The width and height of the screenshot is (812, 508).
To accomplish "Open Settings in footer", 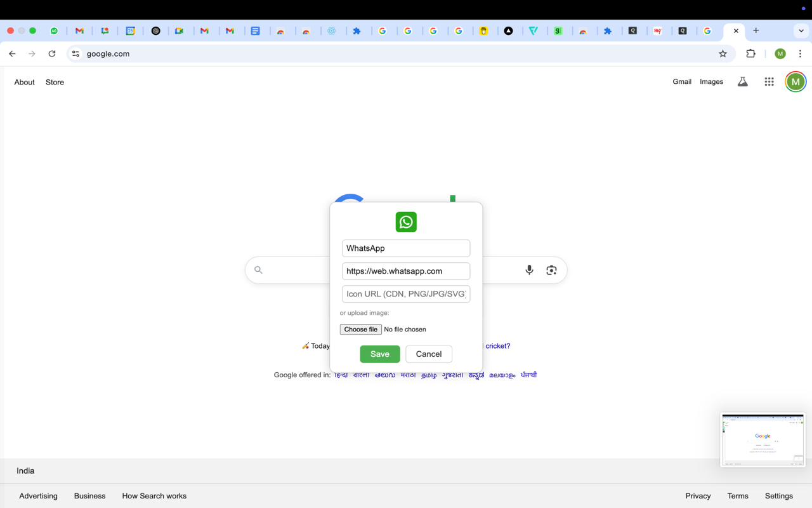I will coord(778,496).
